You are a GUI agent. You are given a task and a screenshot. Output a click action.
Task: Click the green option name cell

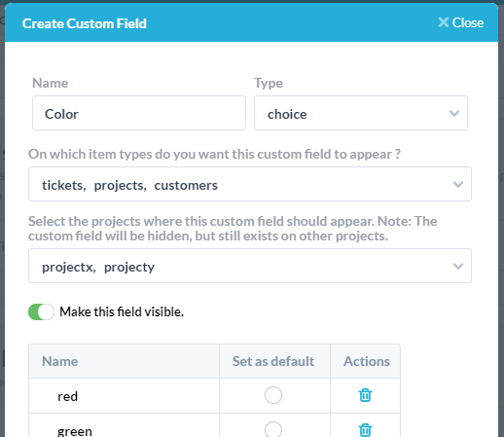point(124,425)
